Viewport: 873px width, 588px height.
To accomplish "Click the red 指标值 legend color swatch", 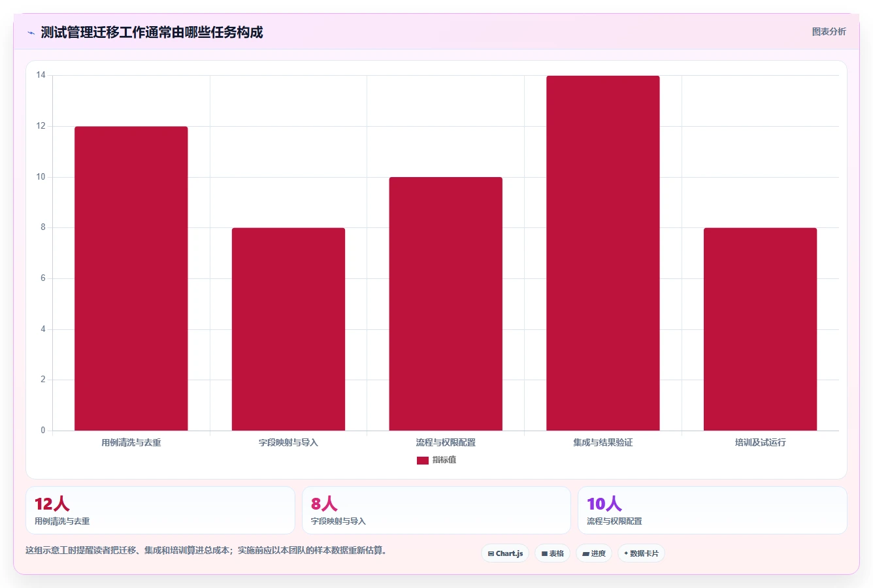I will click(x=423, y=460).
